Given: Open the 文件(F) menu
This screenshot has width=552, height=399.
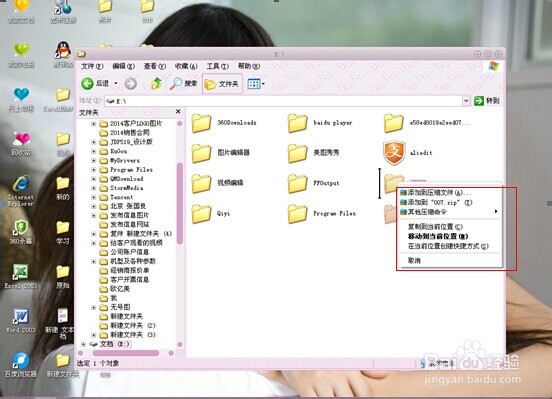Looking at the screenshot, I should click(92, 66).
